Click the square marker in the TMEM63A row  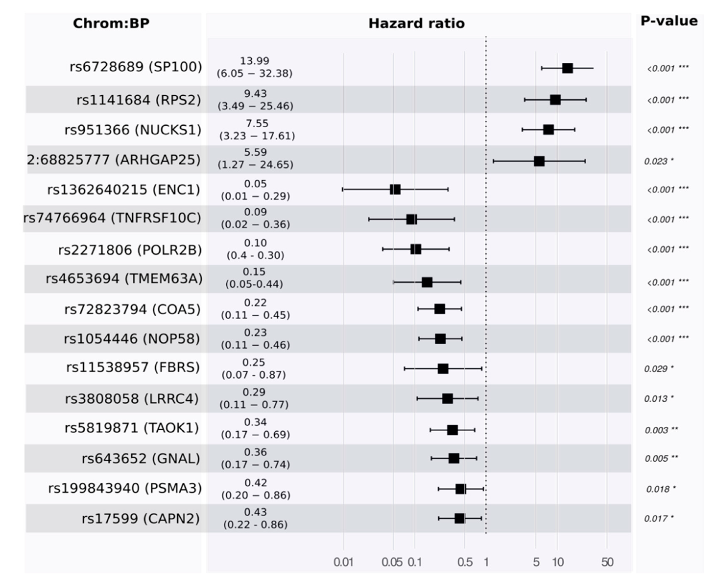click(427, 282)
